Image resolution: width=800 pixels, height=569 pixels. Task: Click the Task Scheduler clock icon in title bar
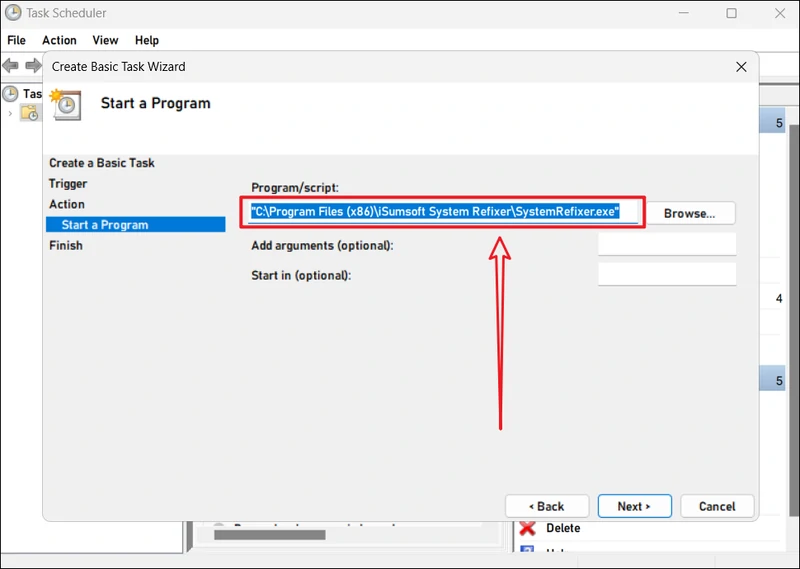tap(13, 13)
